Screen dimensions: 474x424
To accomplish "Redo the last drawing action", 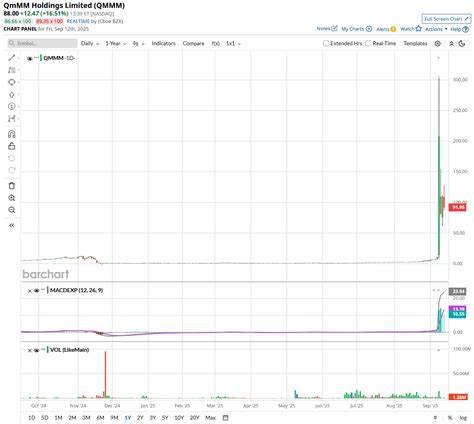I will click(x=12, y=170).
